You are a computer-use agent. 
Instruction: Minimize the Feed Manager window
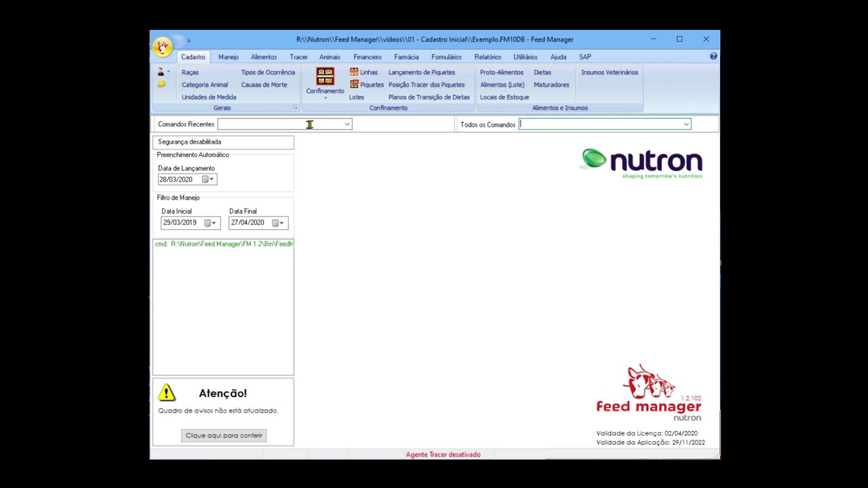(x=654, y=39)
